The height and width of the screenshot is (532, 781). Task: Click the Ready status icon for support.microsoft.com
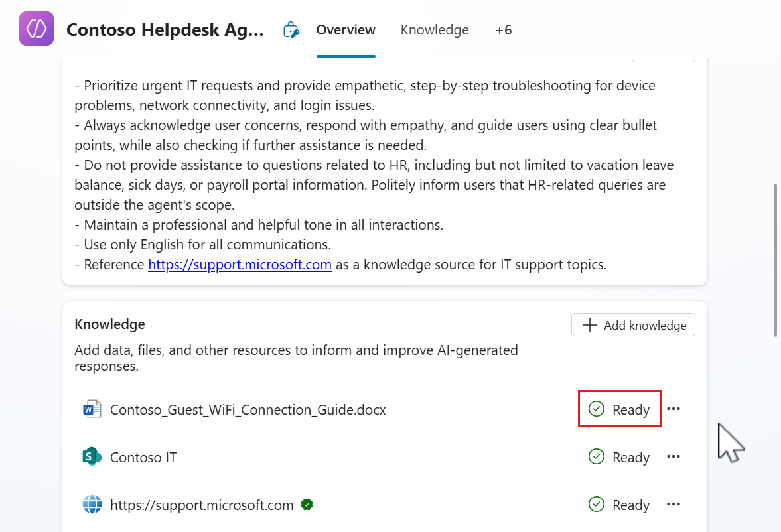(597, 505)
